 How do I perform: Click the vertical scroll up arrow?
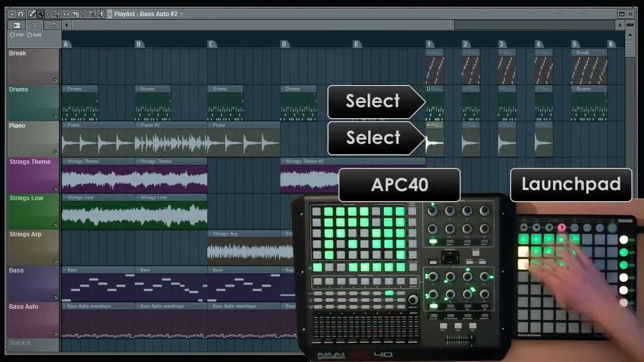coord(630,35)
